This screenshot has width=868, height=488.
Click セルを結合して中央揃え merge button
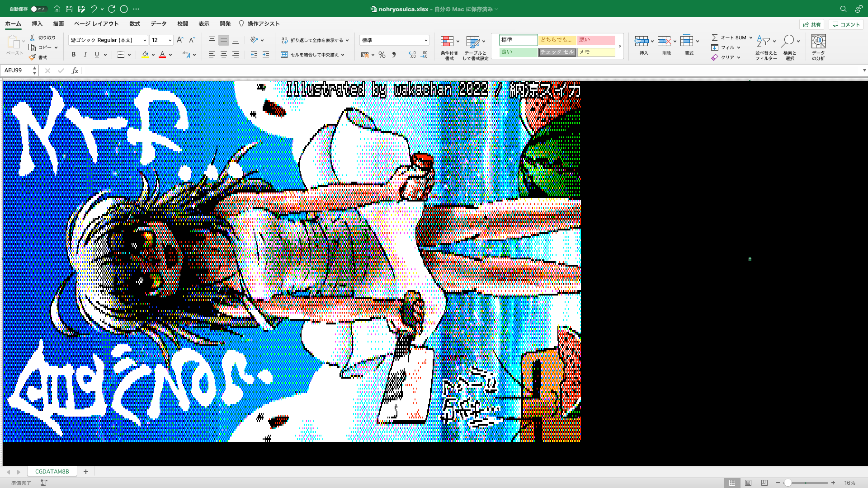coord(313,55)
